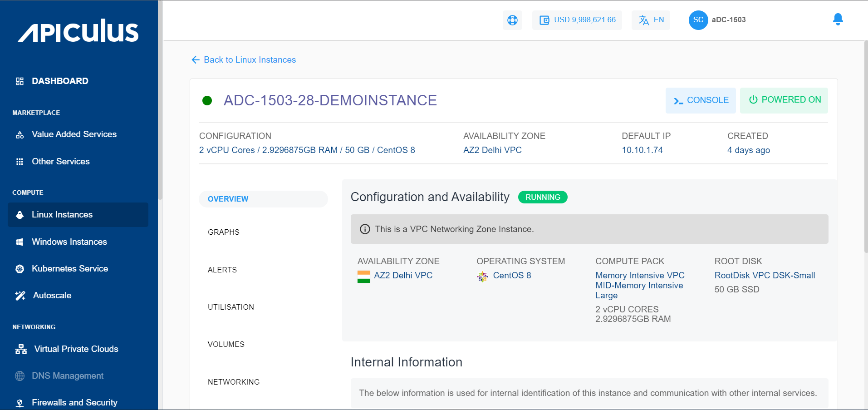Click the Windows Instances logo icon
Viewport: 868px width, 410px height.
20,242
